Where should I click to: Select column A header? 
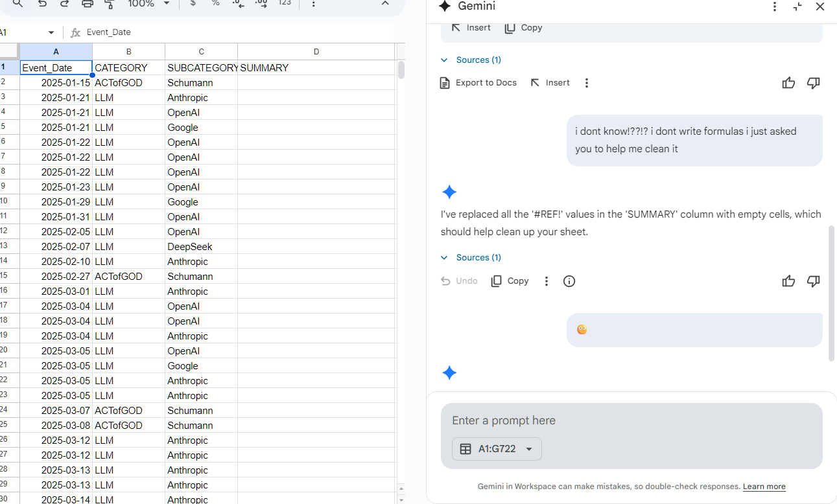56,52
